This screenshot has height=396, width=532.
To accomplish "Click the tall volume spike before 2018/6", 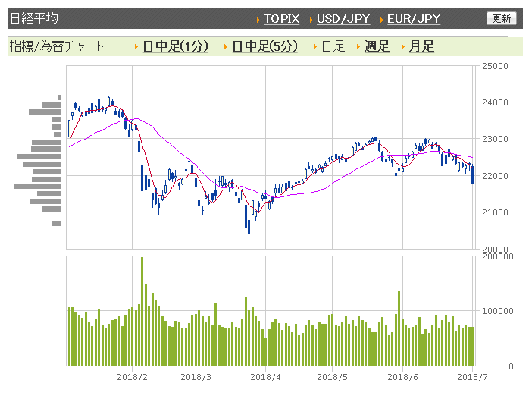I will [399, 328].
